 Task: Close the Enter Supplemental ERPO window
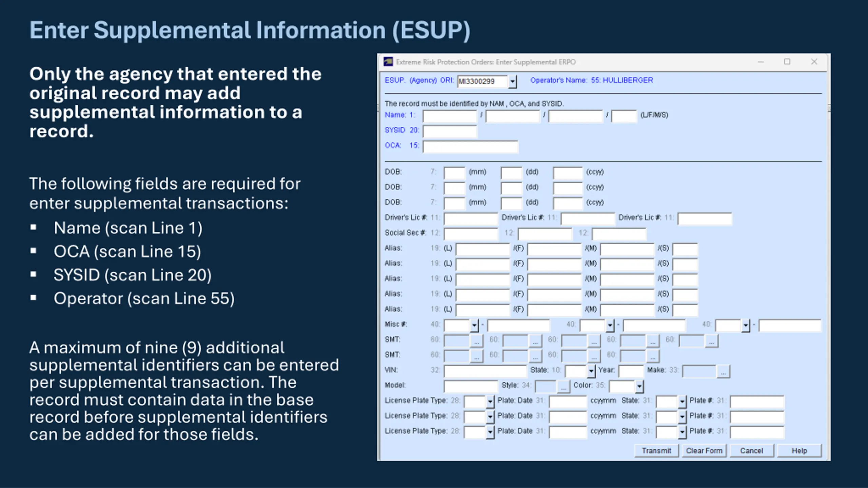click(814, 62)
